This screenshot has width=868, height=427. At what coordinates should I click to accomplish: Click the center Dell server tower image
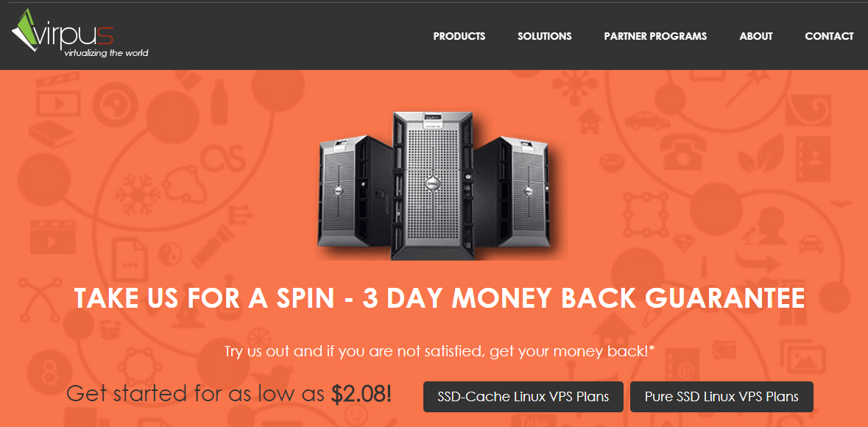click(434, 186)
